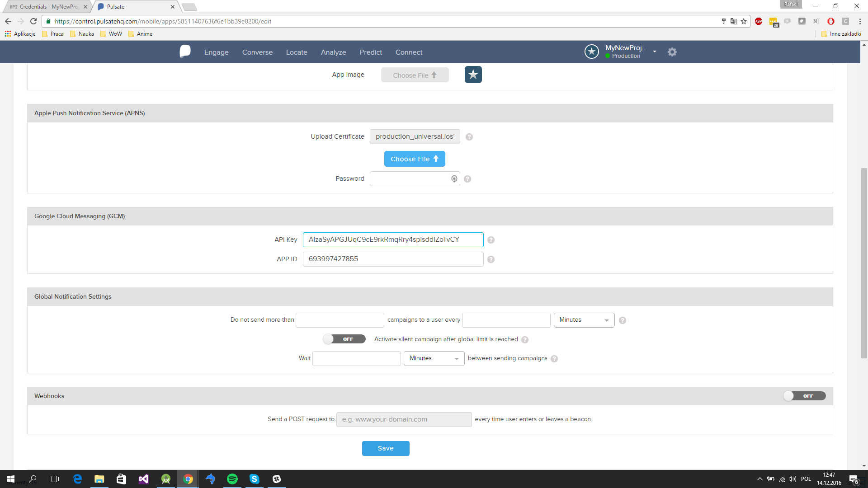Open Spotify from the taskbar
Viewport: 868px width, 488px height.
tap(232, 479)
